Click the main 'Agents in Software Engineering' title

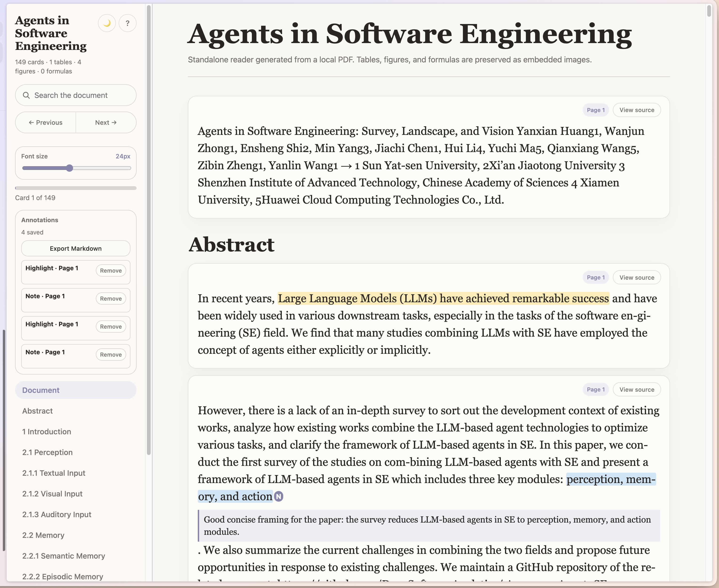coord(410,34)
